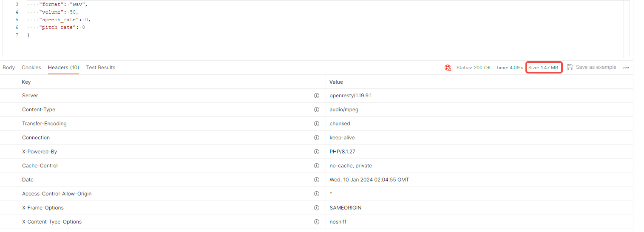
Task: Click the info icon beside Server header
Action: 316,96
